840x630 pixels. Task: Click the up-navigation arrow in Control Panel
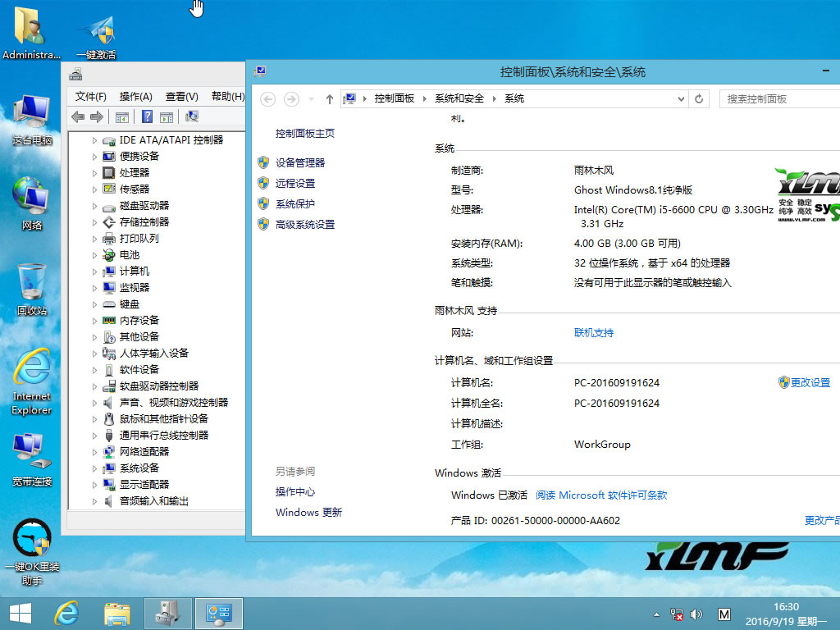coord(329,98)
